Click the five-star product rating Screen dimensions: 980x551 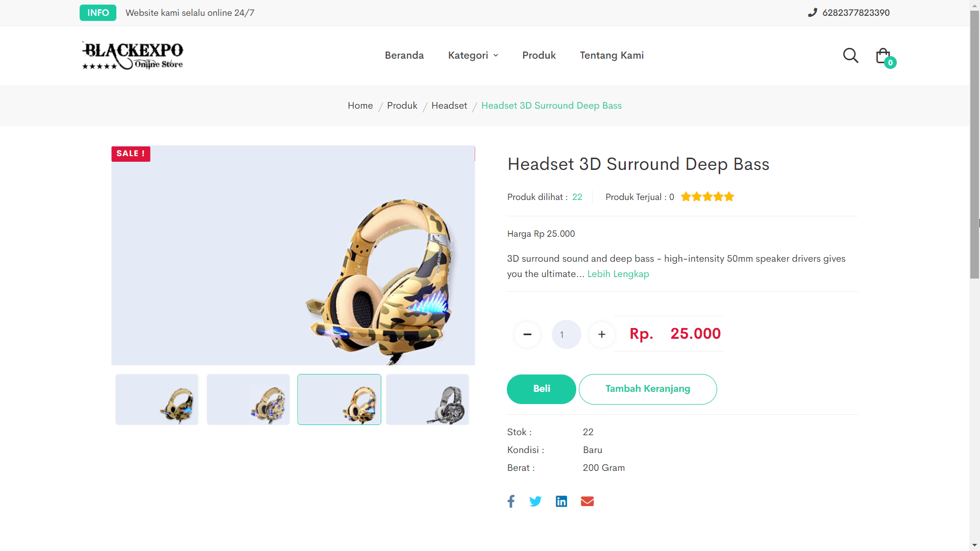coord(707,197)
